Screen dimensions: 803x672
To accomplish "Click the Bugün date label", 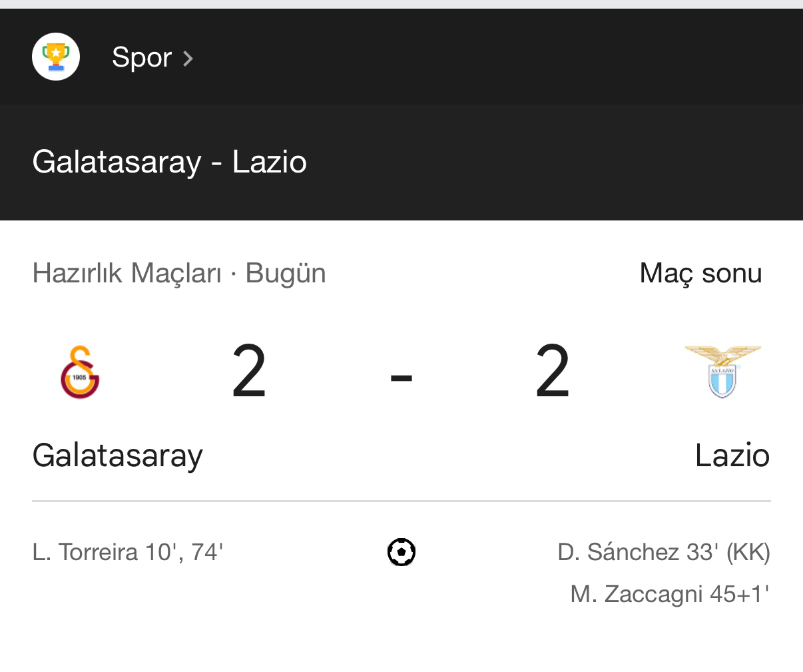I will (286, 273).
